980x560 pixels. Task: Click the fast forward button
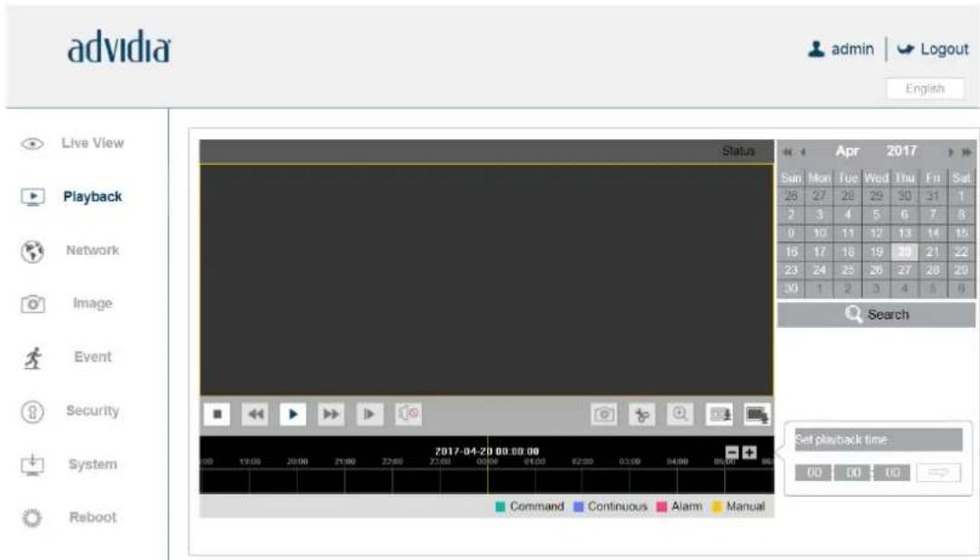(331, 413)
